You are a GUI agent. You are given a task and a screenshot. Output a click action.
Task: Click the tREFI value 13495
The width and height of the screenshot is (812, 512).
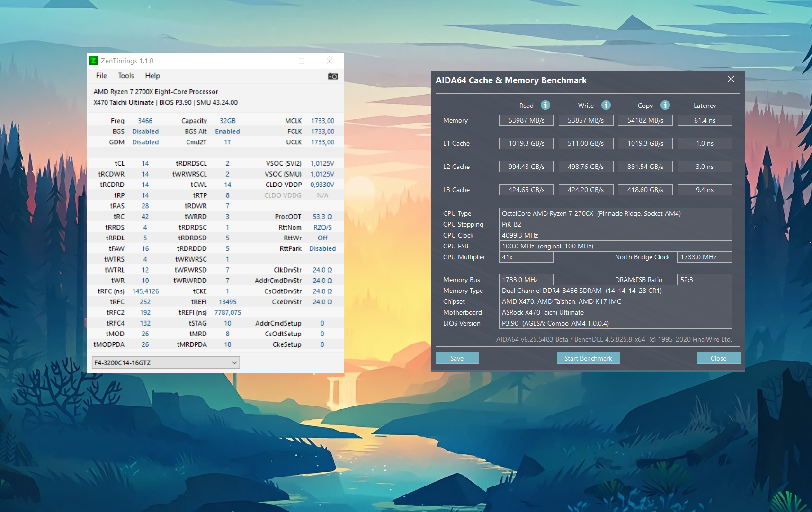228,302
